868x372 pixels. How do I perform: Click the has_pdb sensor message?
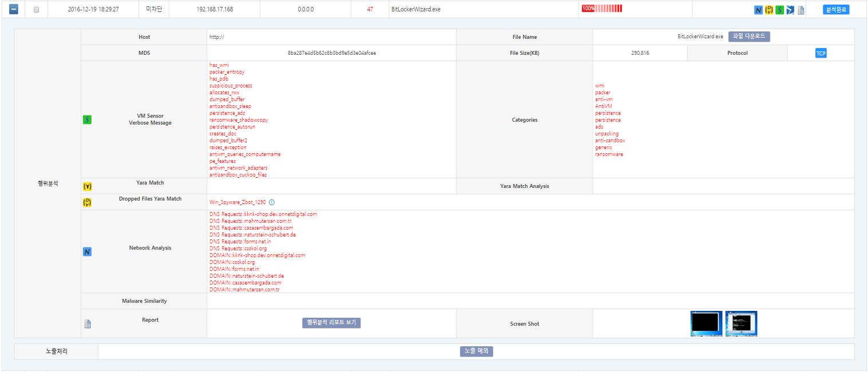tap(219, 79)
